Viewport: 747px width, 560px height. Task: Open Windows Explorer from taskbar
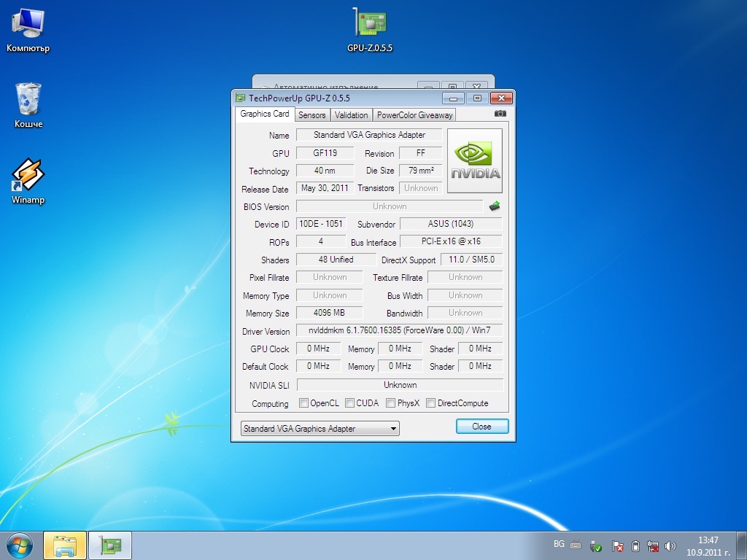pyautogui.click(x=65, y=545)
